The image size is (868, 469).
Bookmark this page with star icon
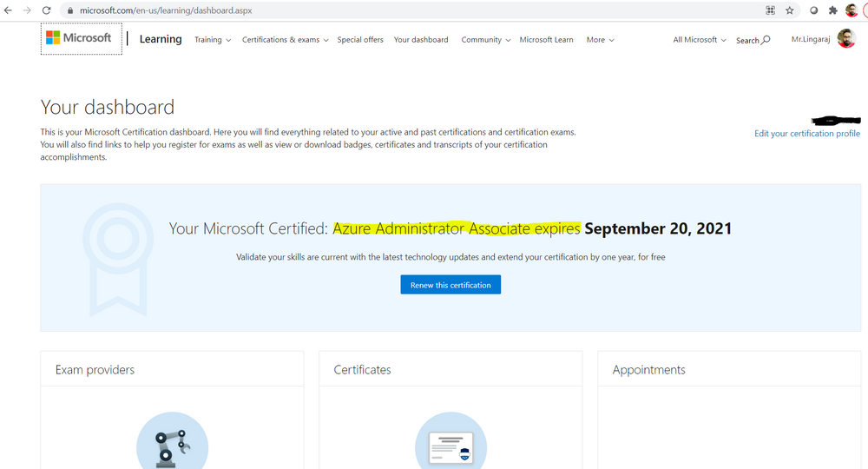(x=789, y=10)
